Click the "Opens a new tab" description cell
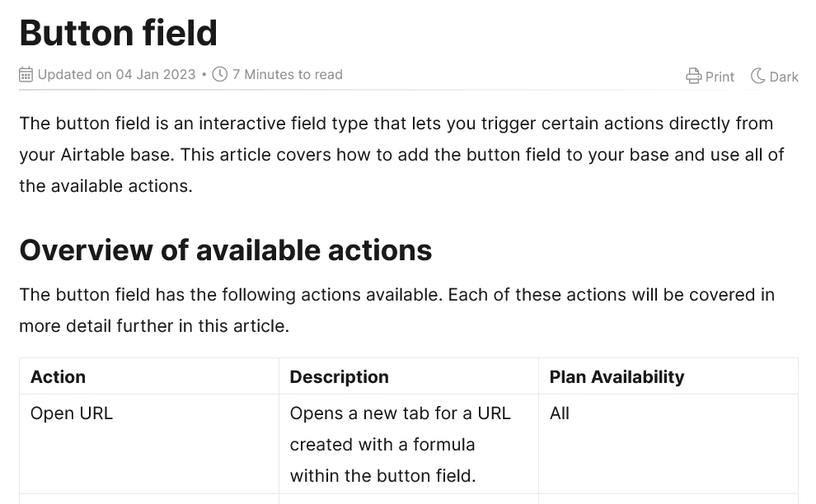This screenshot has width=816, height=504. [409, 444]
